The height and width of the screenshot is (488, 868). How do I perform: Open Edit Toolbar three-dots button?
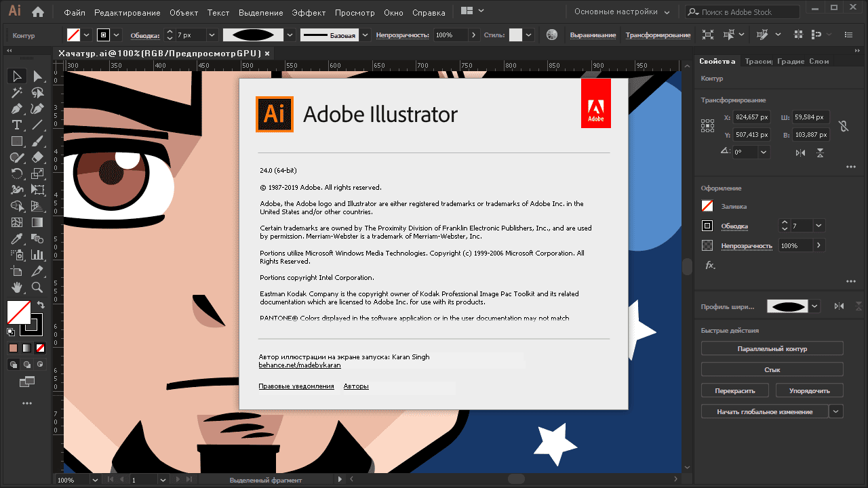27,403
